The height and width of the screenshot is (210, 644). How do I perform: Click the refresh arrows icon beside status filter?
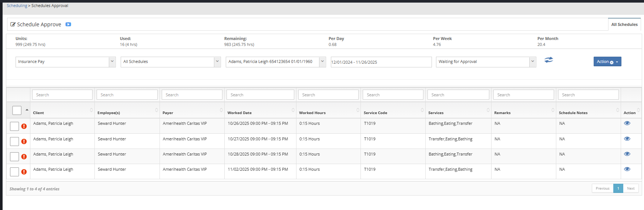[x=549, y=60]
